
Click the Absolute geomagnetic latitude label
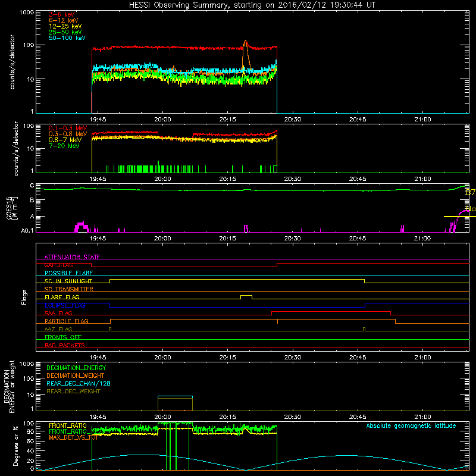coord(411,425)
